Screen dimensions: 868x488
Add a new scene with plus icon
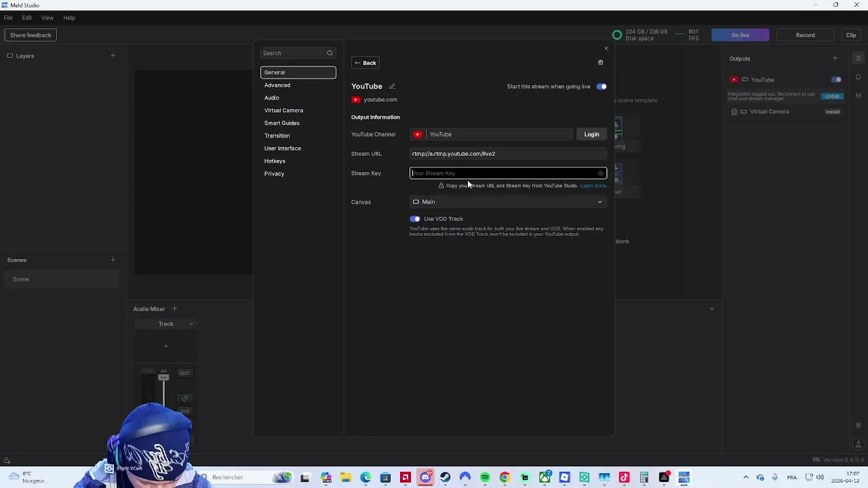113,260
